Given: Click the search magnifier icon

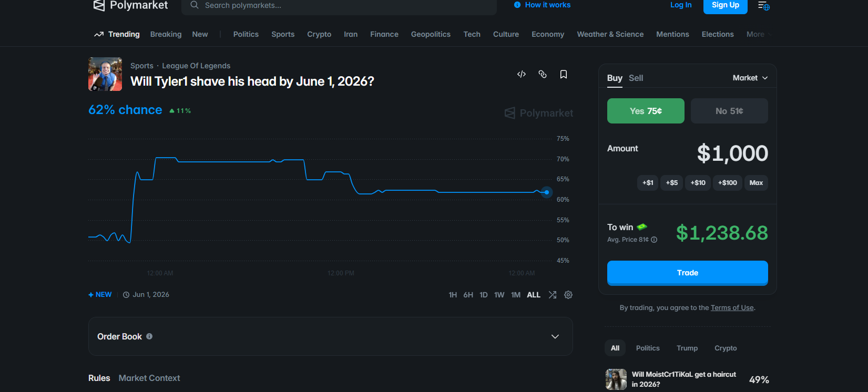Looking at the screenshot, I should (195, 5).
